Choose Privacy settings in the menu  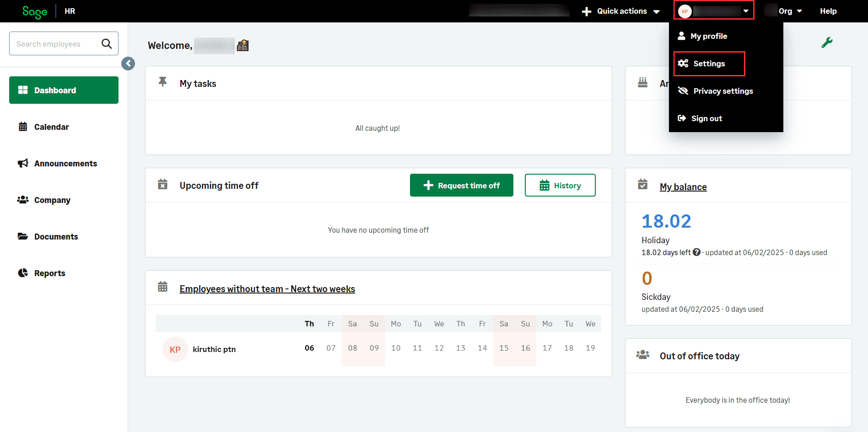click(723, 91)
